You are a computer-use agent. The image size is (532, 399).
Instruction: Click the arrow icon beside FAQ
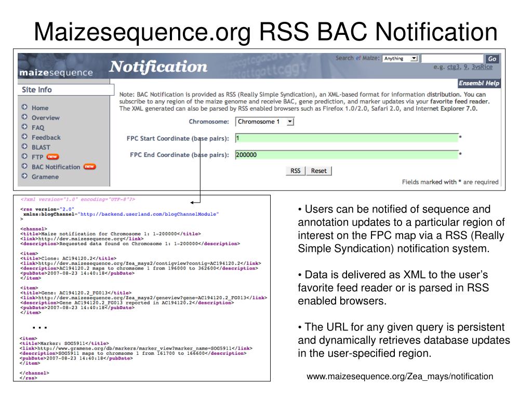click(24, 127)
